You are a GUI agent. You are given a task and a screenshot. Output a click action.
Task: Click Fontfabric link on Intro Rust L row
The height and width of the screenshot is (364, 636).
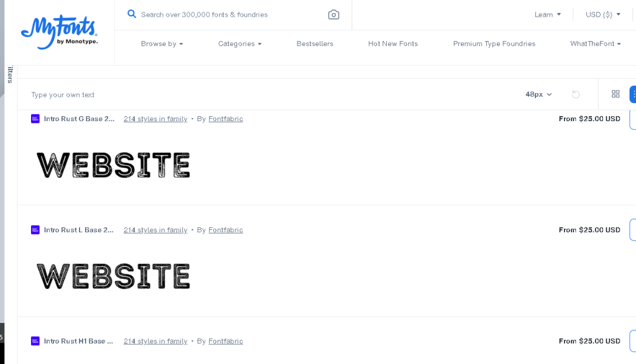coord(225,230)
